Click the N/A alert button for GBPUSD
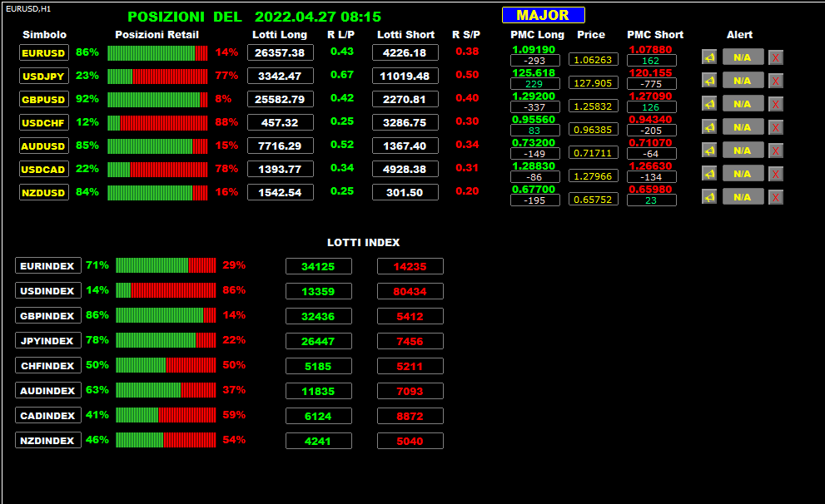Image resolution: width=825 pixels, height=504 pixels. tap(743, 104)
